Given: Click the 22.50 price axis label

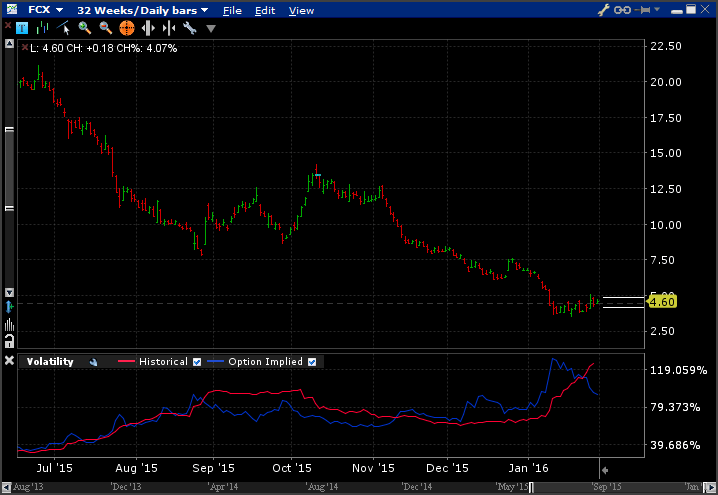Looking at the screenshot, I should [666, 46].
